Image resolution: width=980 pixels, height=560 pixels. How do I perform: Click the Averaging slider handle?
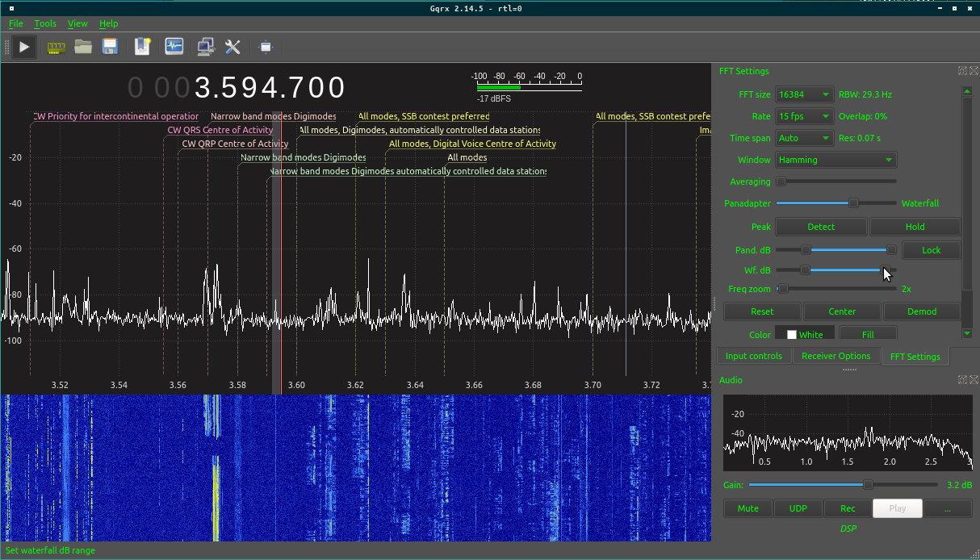(781, 182)
